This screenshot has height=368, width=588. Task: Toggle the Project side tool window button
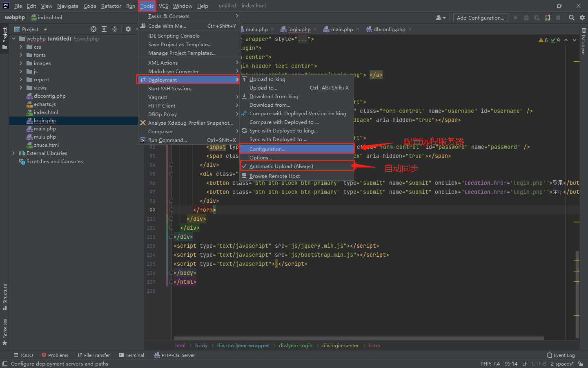5,38
